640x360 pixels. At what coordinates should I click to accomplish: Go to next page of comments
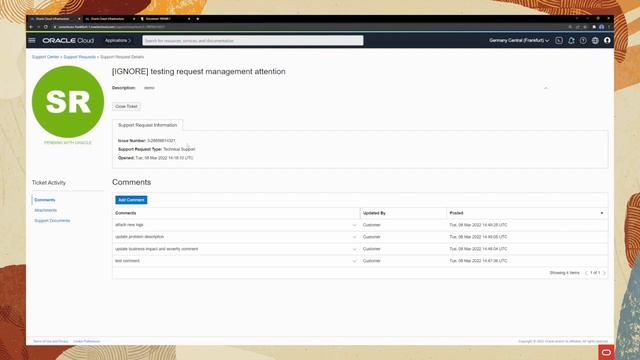pyautogui.click(x=604, y=273)
